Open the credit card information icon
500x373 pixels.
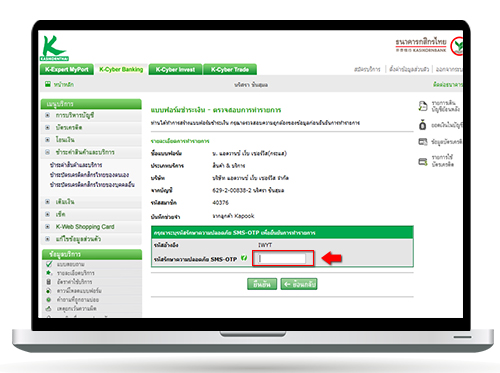coord(423,142)
